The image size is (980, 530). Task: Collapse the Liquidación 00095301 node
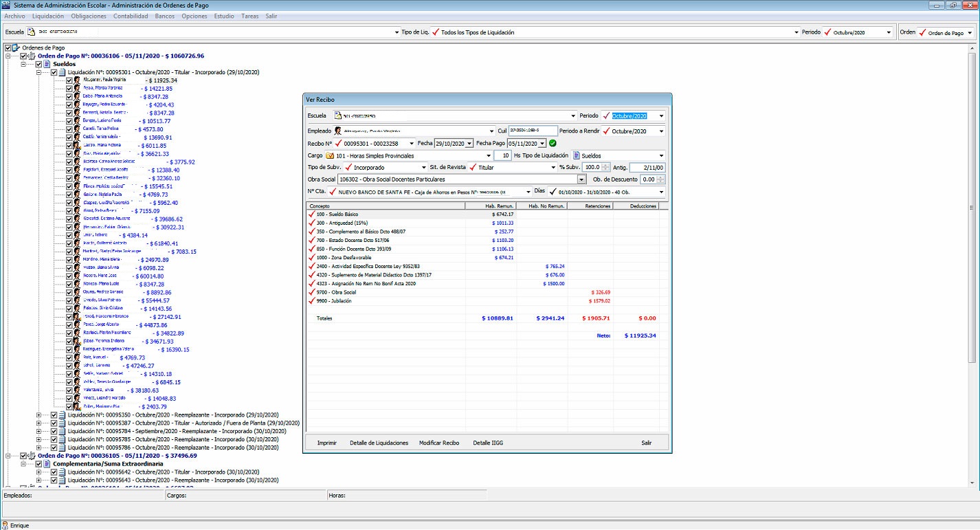pyautogui.click(x=38, y=72)
